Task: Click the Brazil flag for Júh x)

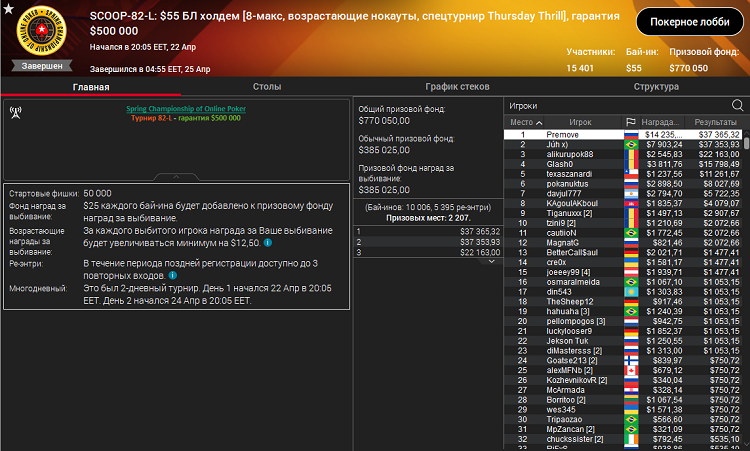Action: pyautogui.click(x=631, y=144)
